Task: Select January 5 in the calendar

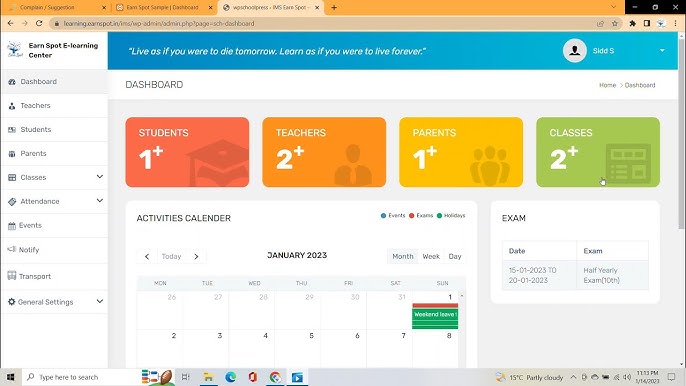Action: point(312,336)
